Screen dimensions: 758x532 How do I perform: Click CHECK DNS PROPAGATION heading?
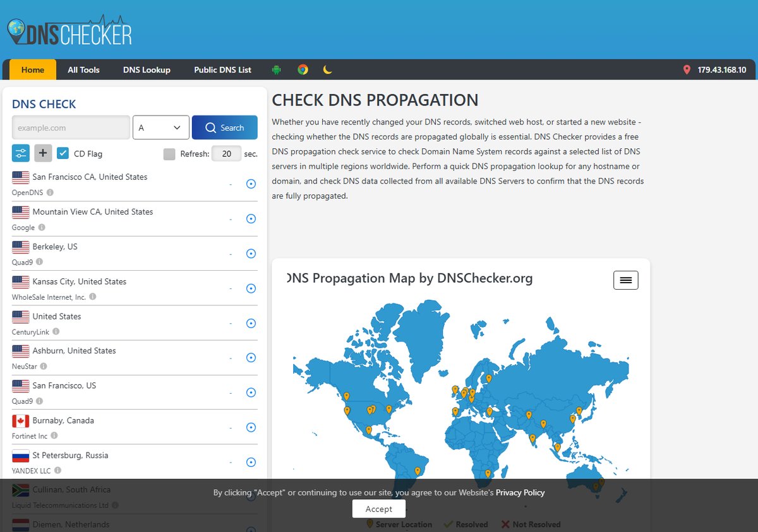click(375, 100)
